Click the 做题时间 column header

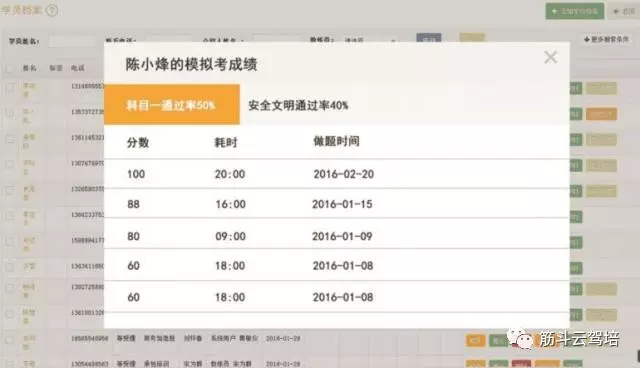coord(336,142)
